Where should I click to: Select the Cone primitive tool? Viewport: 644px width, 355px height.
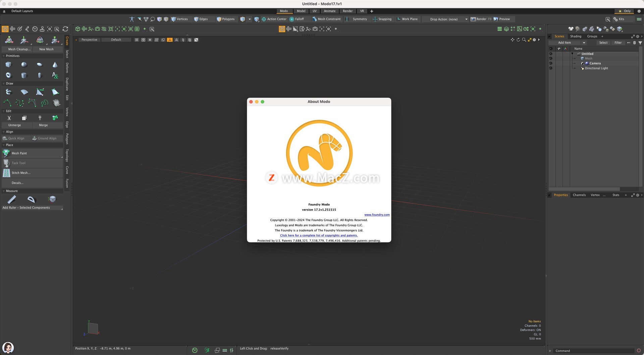pos(55,65)
